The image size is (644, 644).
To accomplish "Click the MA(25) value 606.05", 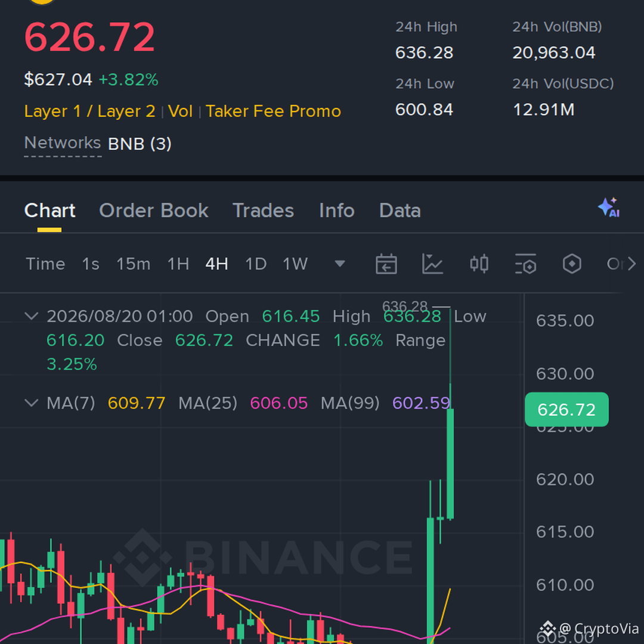I will [x=279, y=403].
